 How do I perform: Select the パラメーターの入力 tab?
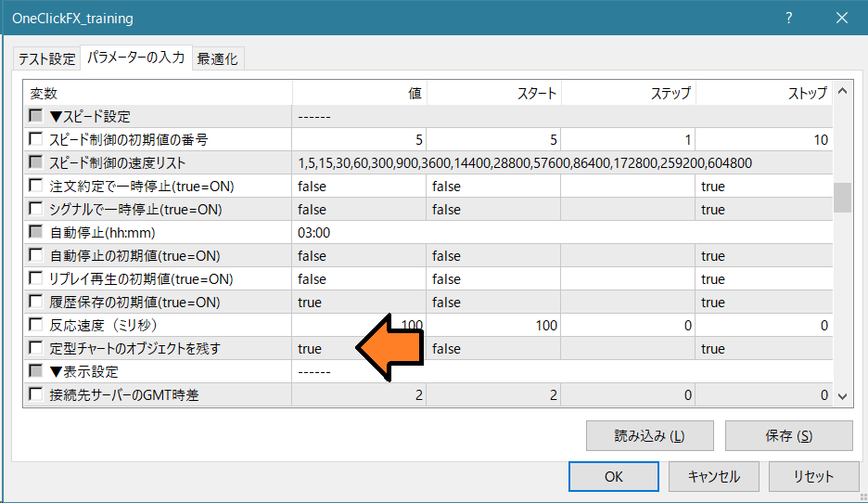(x=135, y=58)
